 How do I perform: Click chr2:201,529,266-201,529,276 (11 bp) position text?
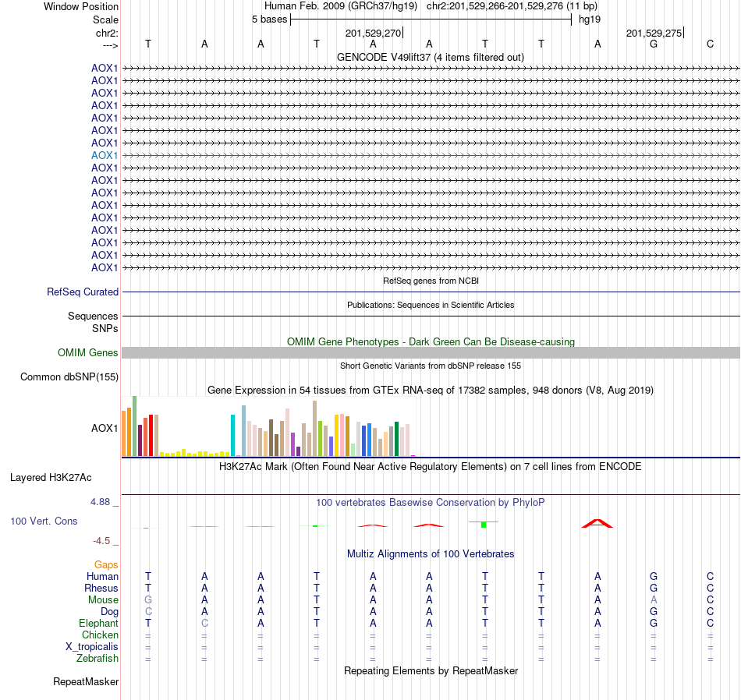512,6
